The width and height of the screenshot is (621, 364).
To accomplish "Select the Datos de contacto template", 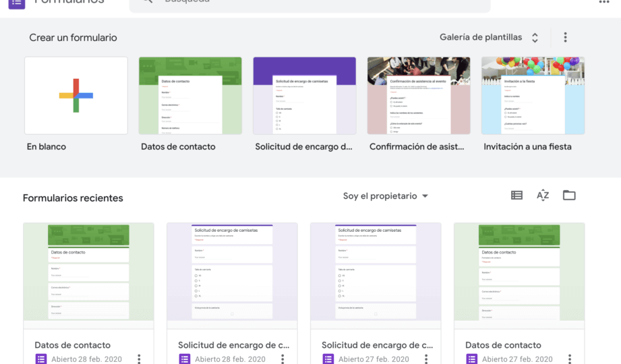I will click(190, 96).
